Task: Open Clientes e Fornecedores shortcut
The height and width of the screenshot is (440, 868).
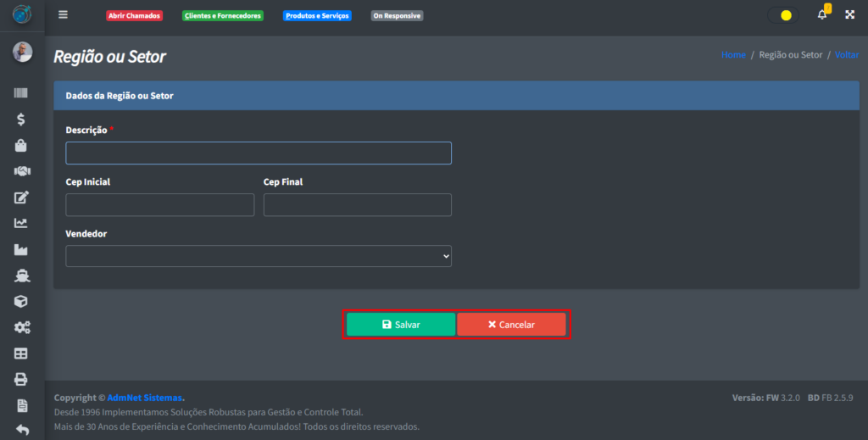Action: point(223,15)
